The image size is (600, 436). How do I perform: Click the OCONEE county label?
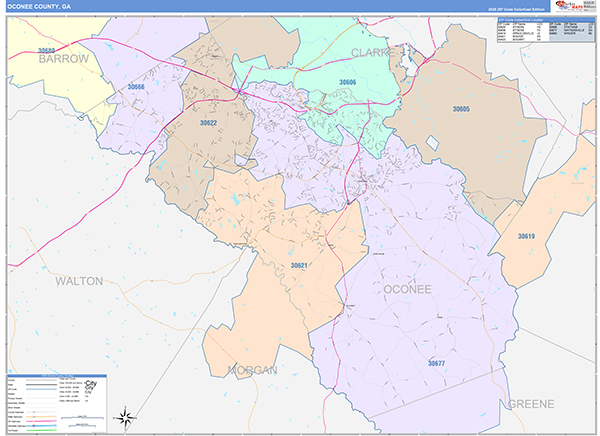point(408,289)
